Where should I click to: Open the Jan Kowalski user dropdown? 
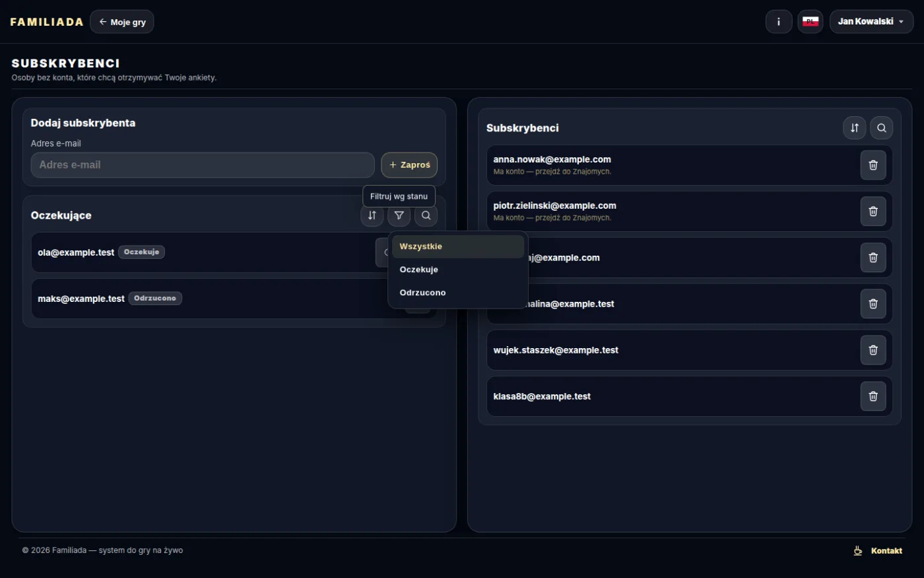(x=871, y=22)
